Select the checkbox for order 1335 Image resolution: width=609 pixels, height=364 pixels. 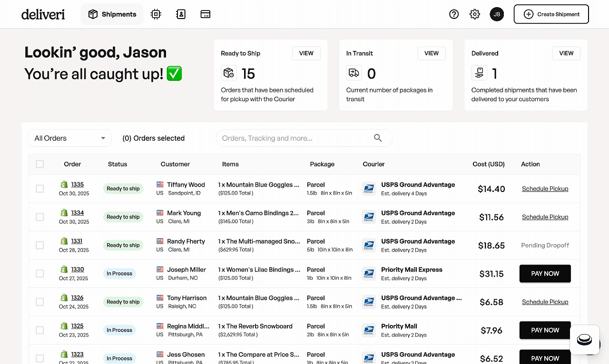click(x=40, y=189)
